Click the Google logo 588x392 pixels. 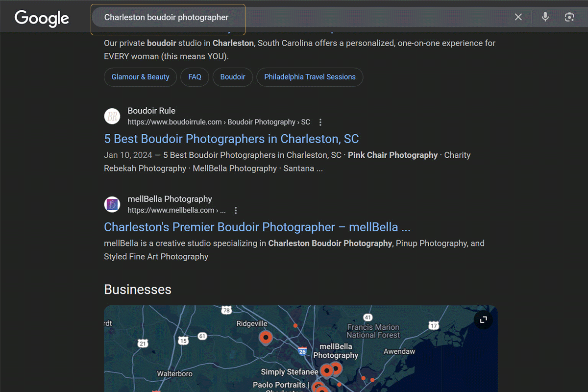click(42, 18)
